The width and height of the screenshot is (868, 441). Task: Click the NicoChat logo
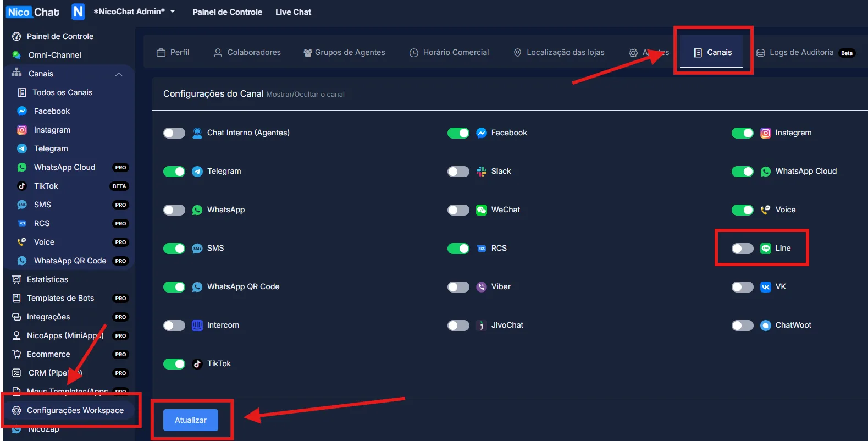coord(33,12)
